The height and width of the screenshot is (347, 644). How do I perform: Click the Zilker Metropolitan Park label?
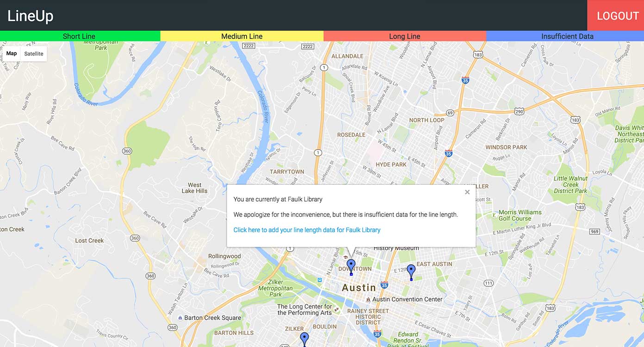(x=276, y=288)
